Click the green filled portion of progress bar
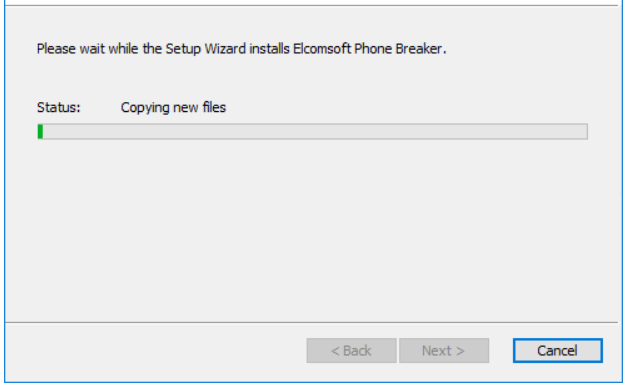 (40, 132)
